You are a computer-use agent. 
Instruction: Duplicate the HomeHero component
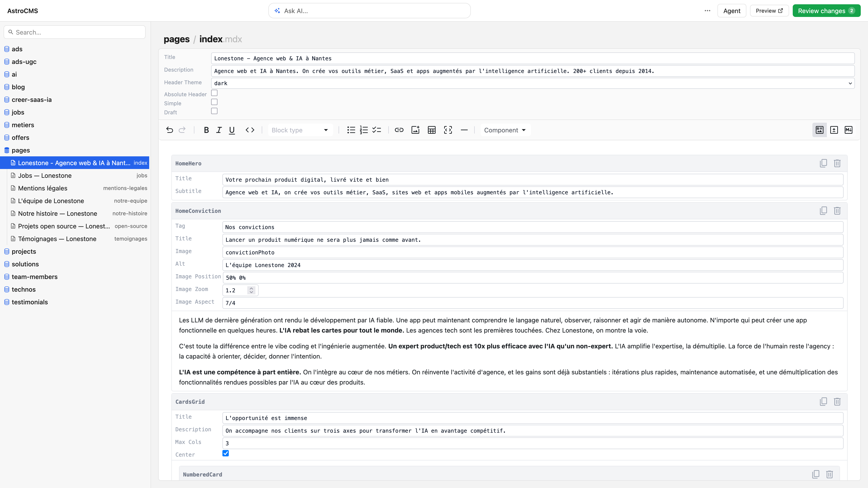point(823,163)
